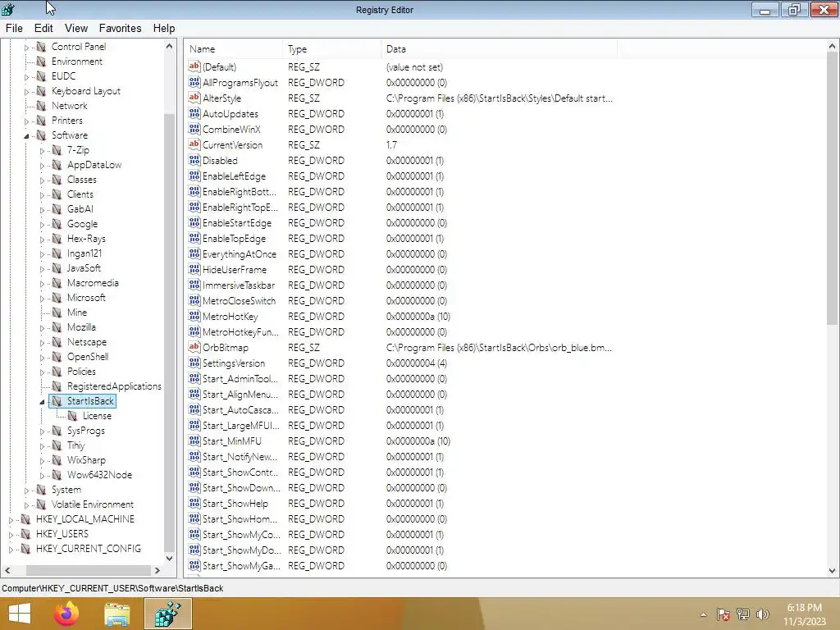
Task: Open File Explorer from the taskbar
Action: [x=116, y=614]
